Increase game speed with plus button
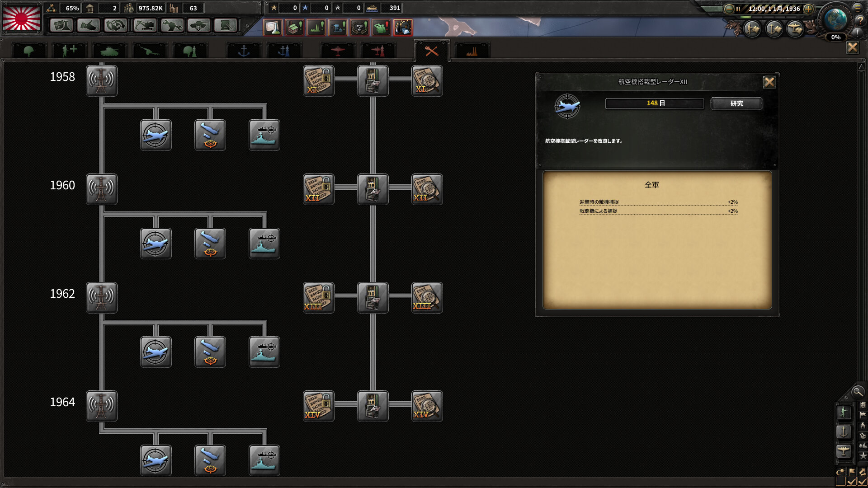 [809, 9]
